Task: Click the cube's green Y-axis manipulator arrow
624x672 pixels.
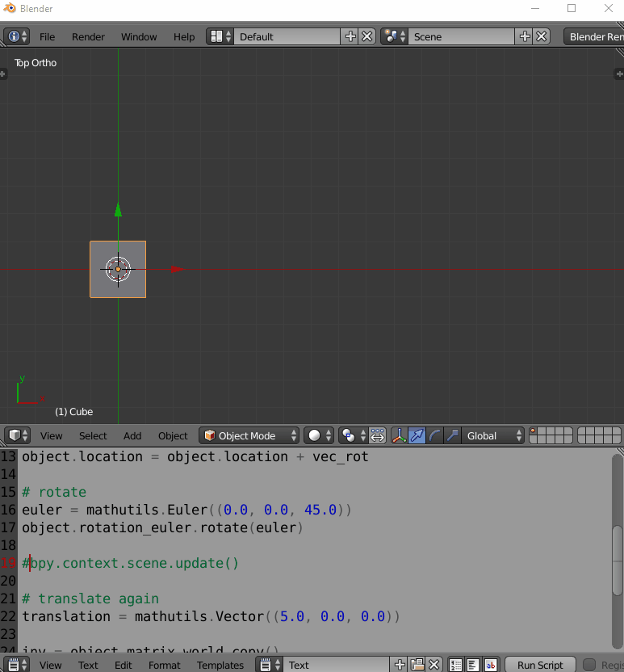Action: click(118, 210)
